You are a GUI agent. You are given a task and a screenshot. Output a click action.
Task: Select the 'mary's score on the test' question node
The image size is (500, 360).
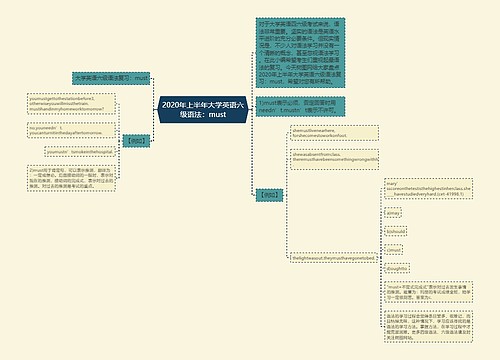[428, 189]
